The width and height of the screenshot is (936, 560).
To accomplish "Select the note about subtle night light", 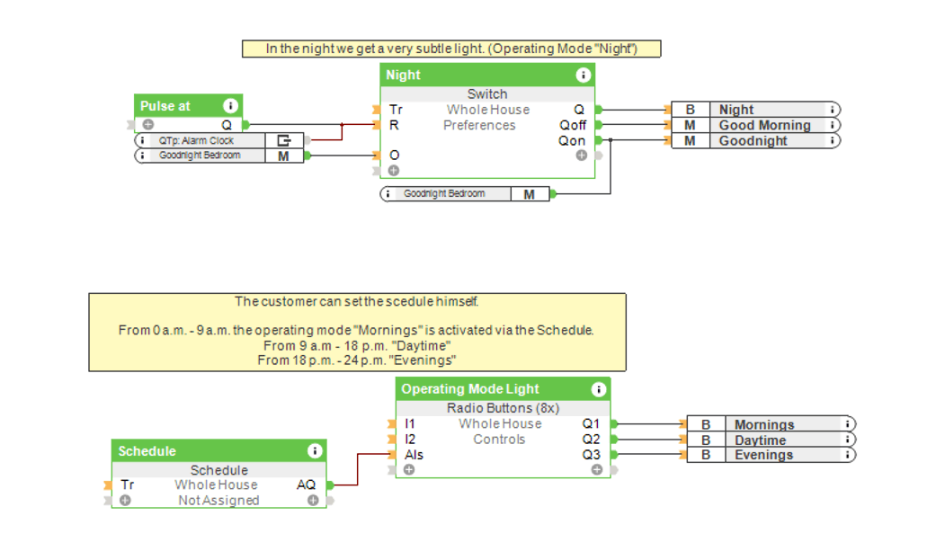I will (451, 49).
